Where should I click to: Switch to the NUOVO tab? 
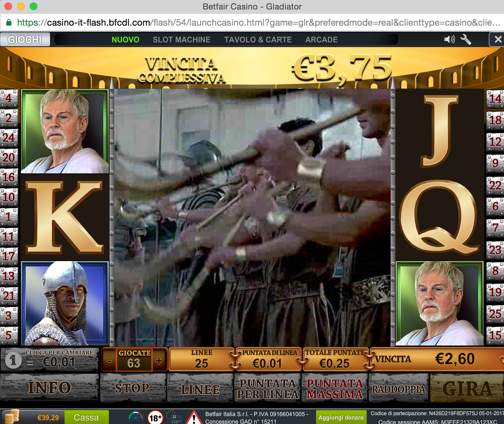point(125,40)
